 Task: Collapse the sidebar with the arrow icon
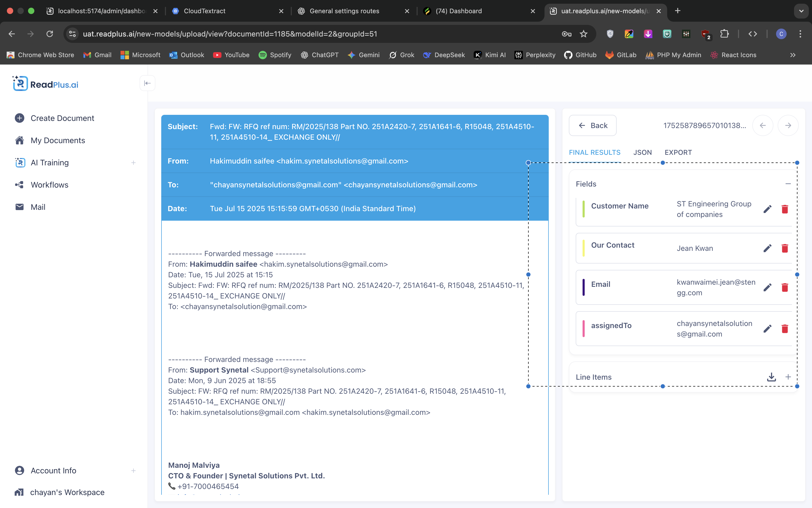click(147, 83)
